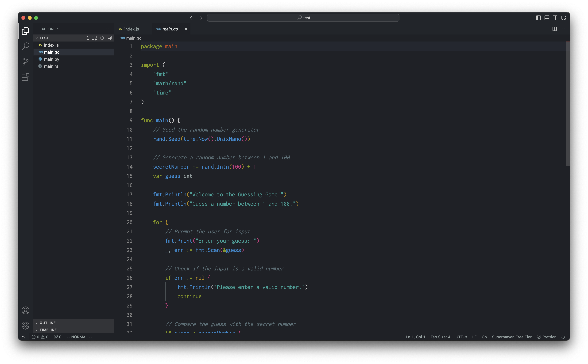Select UTF-8 encoding in status bar
The height and width of the screenshot is (364, 588).
[461, 337]
